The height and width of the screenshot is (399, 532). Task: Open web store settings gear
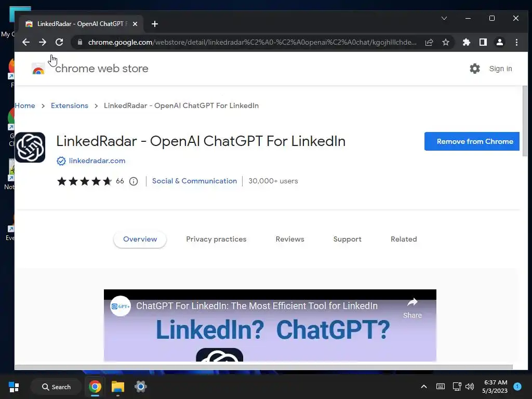(x=475, y=69)
